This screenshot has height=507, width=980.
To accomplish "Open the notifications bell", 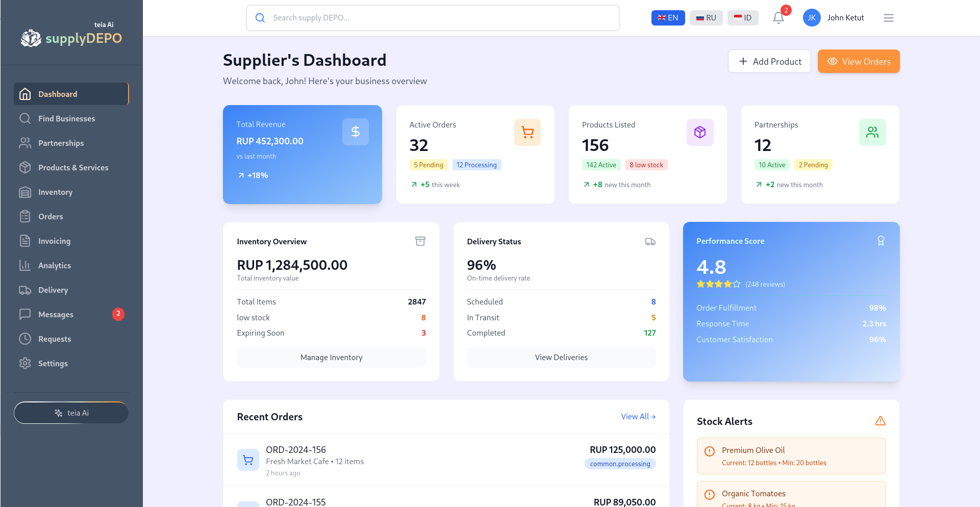I will pyautogui.click(x=778, y=18).
